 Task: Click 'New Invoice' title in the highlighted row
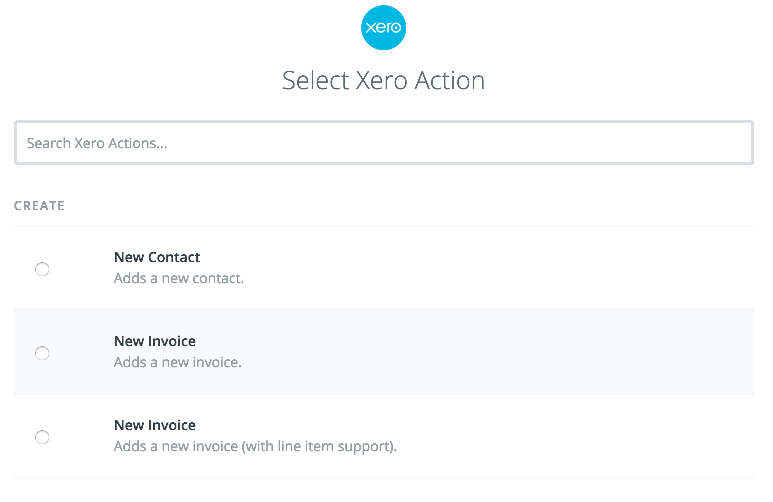155,341
